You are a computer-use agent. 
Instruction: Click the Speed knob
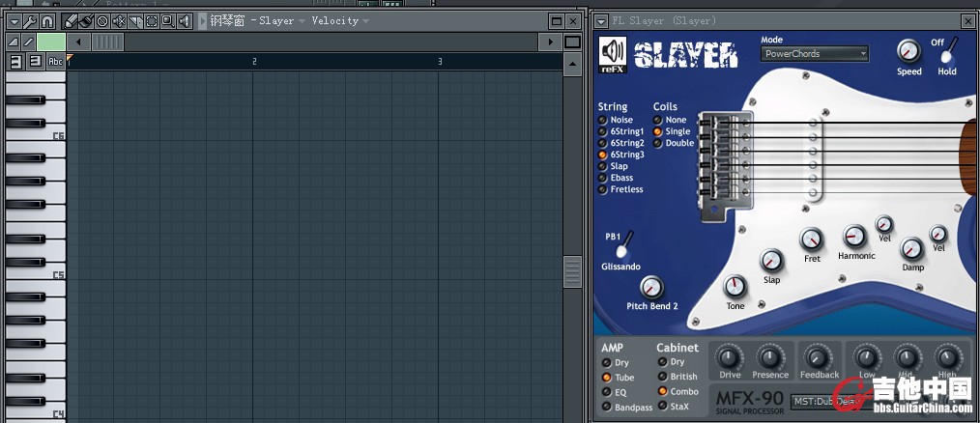coord(908,51)
